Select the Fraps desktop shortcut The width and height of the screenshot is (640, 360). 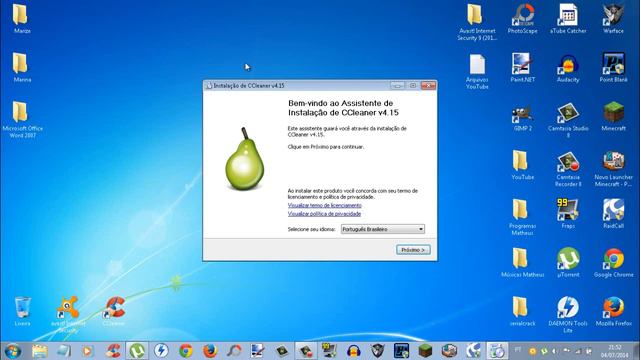[x=568, y=214]
